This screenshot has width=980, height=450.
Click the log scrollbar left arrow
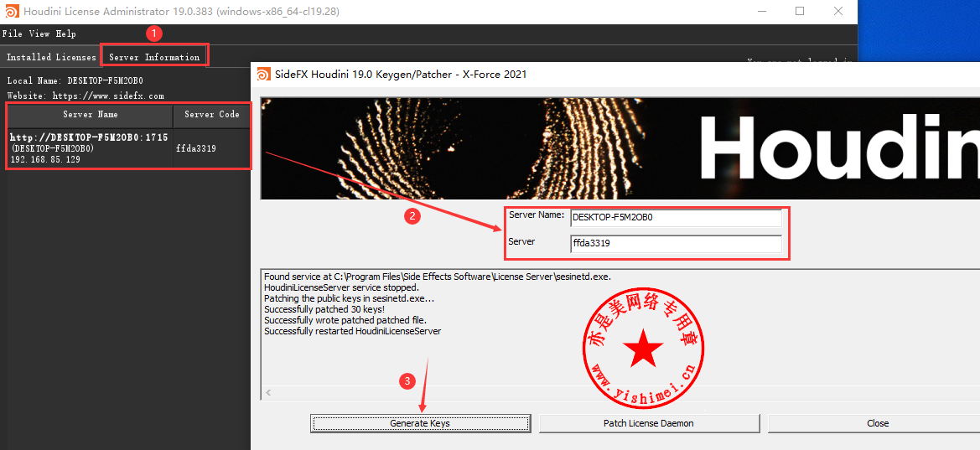268,392
